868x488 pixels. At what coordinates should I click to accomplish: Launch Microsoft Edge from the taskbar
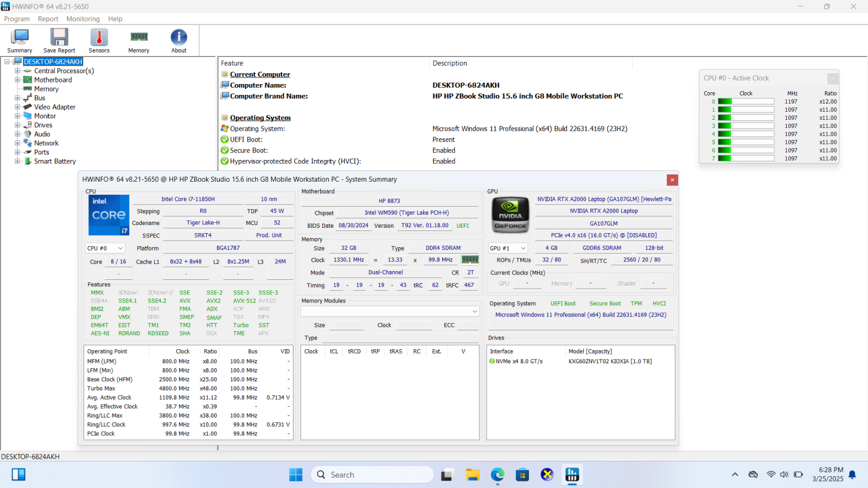click(497, 475)
